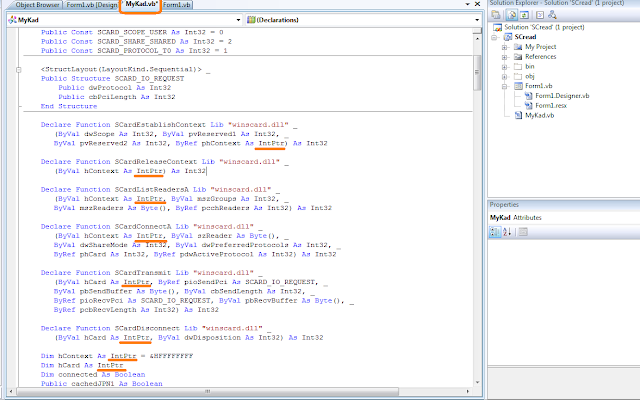
Task: Collapse the Form1.vb node
Action: point(504,87)
